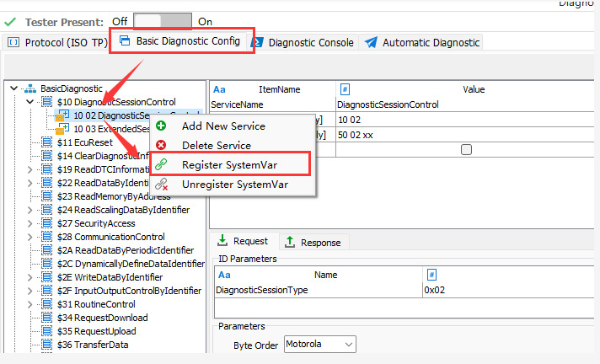The width and height of the screenshot is (600, 364).
Task: Click green plus icon for Add New Service
Action: [x=161, y=126]
